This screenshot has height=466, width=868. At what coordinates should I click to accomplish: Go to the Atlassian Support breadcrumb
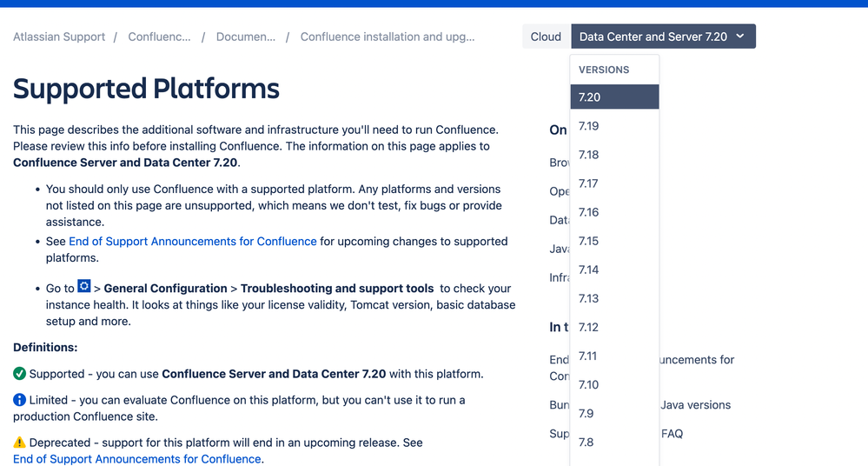tap(59, 37)
